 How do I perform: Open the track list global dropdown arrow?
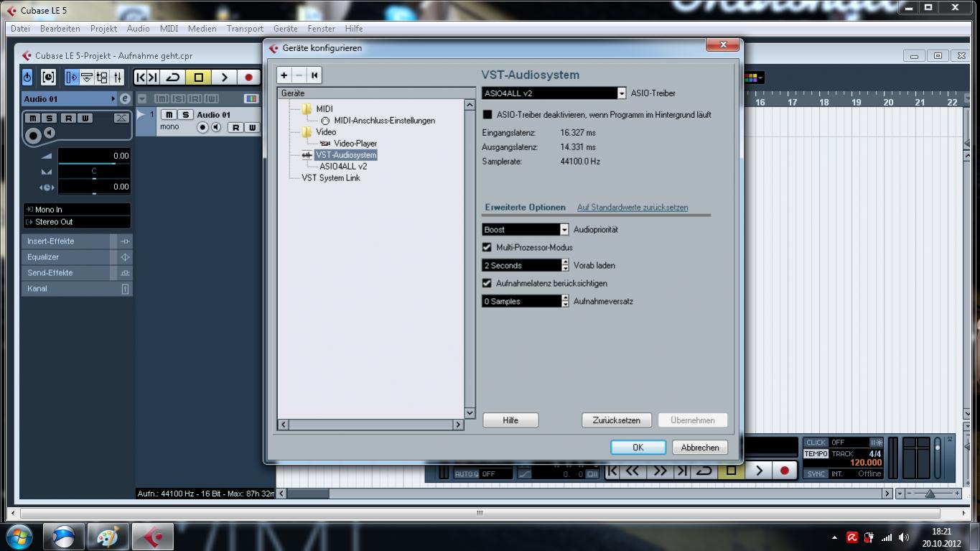[142, 98]
